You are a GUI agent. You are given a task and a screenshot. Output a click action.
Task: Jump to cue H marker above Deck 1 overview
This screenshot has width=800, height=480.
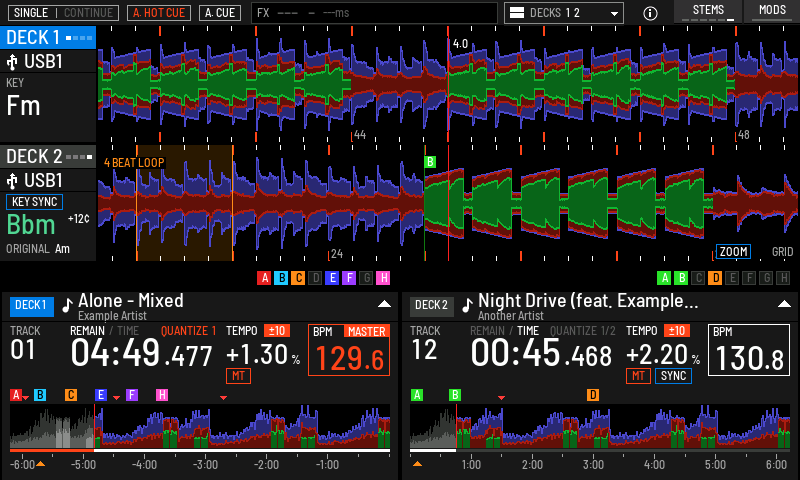click(x=162, y=395)
